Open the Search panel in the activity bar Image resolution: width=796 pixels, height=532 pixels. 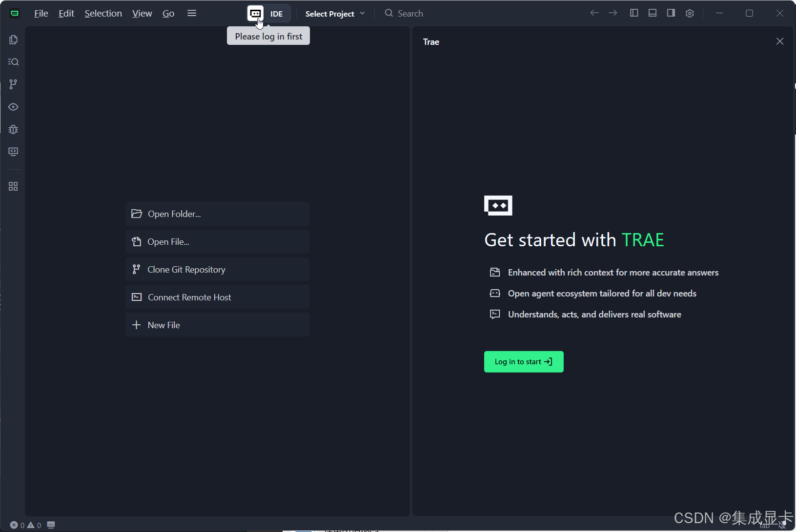pyautogui.click(x=13, y=62)
